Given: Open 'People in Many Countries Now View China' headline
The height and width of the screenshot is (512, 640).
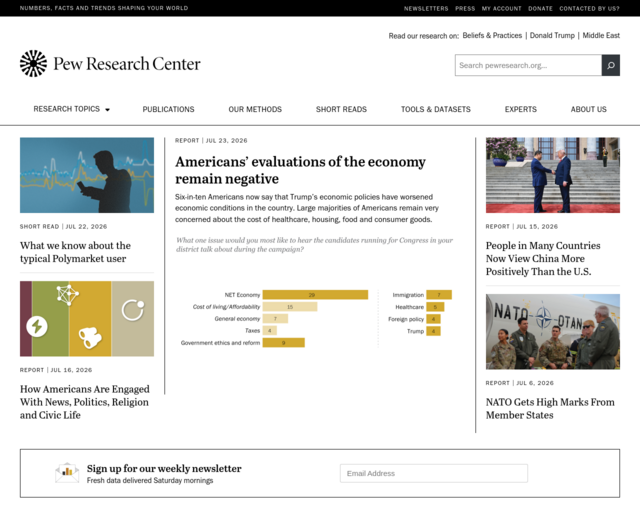Looking at the screenshot, I should pyautogui.click(x=543, y=258).
